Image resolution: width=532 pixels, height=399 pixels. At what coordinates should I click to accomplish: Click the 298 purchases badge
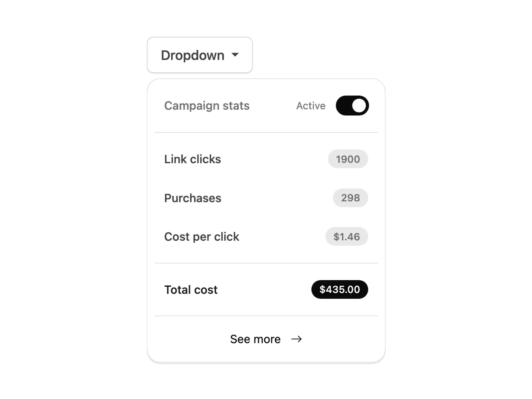[350, 198]
